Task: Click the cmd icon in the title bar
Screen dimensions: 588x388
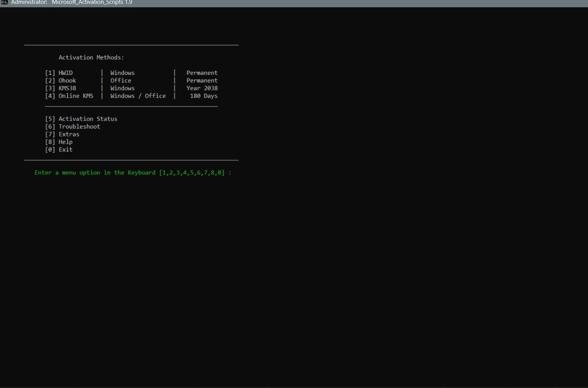Action: pos(4,2)
